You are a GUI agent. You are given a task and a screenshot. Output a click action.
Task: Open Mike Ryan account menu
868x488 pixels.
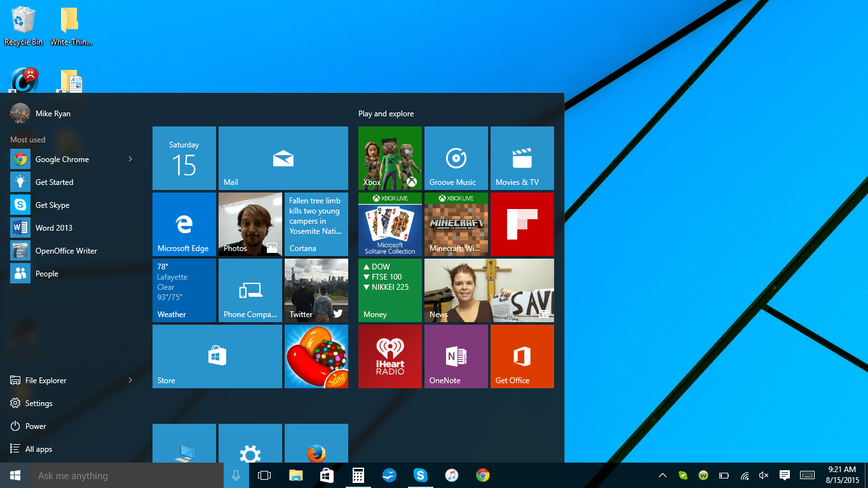[41, 114]
